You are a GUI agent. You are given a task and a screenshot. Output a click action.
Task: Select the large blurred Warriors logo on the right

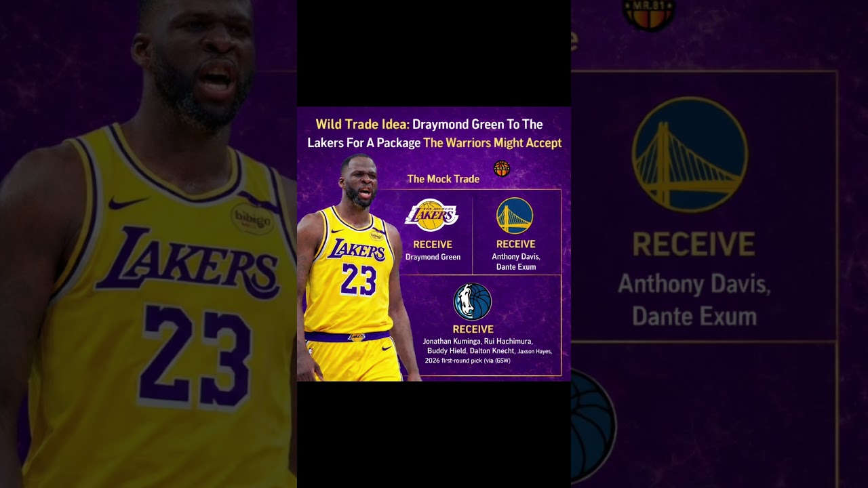click(690, 155)
